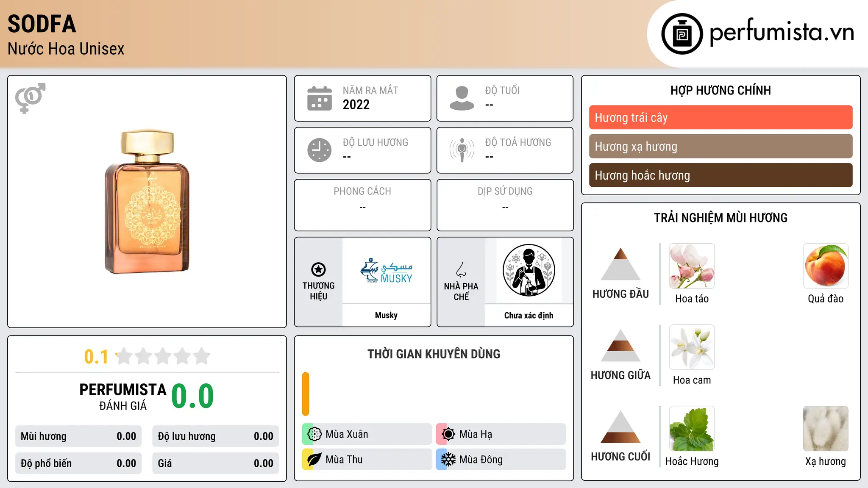
Task: Click the launch year 2022
Action: coord(356,105)
